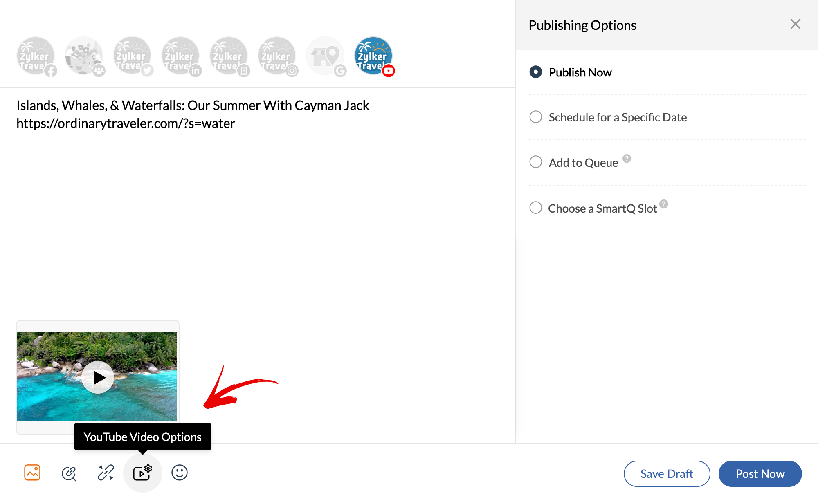Click the Save Draft button

pyautogui.click(x=667, y=474)
